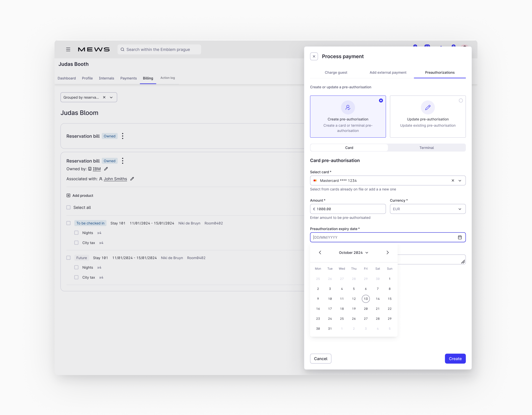Open the kebab menu on first Reservation bill

(x=123, y=136)
